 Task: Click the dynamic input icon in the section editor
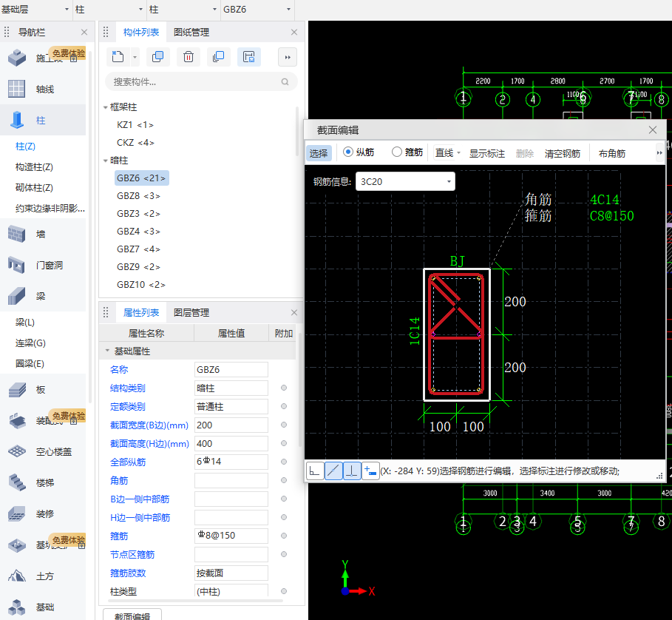coord(370,471)
